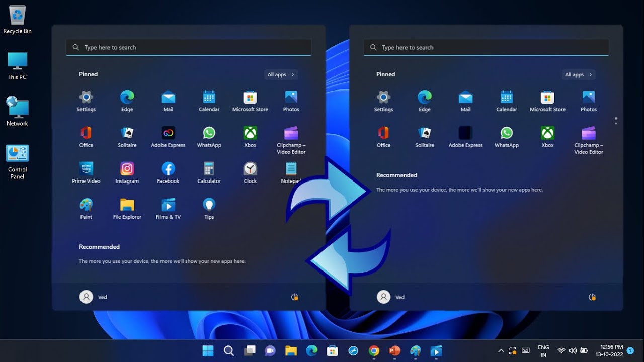
Task: Click the Wi-Fi icon in system tray
Action: [561, 351]
